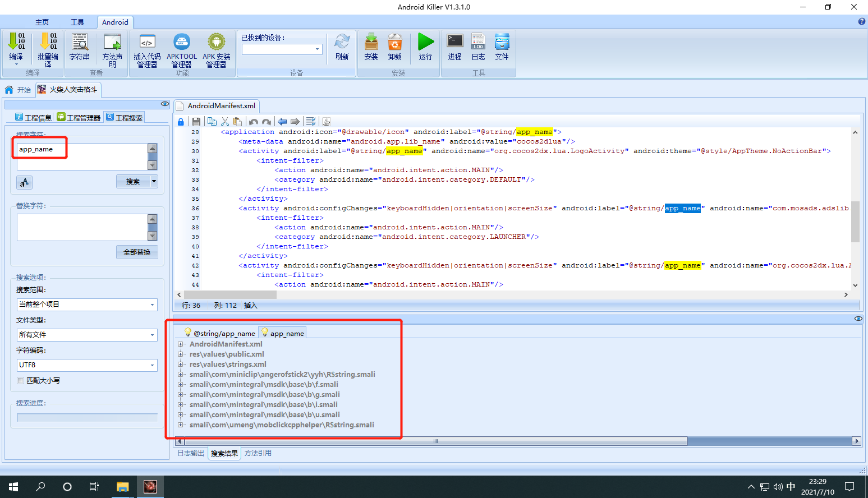868x498 pixels.
Task: Click the 全部替换 button
Action: click(x=137, y=252)
